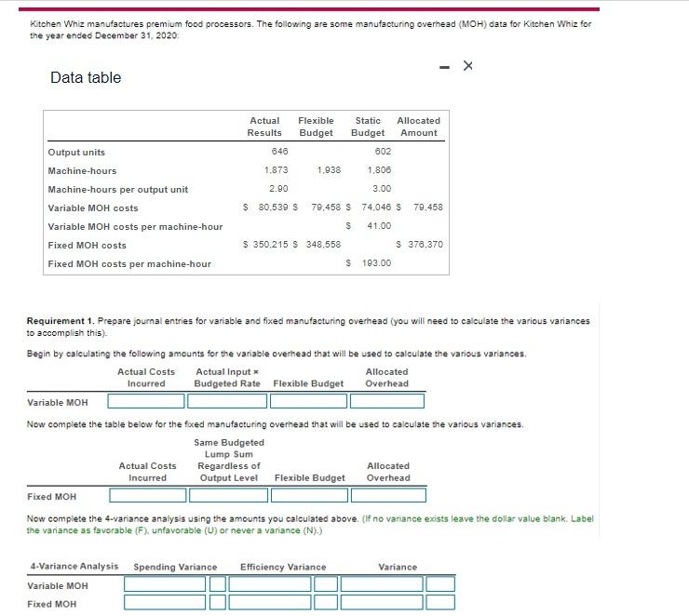Screen dimensions: 689x616
Task: Select allocated fixed MOH amount 376,370
Action: tap(426, 245)
